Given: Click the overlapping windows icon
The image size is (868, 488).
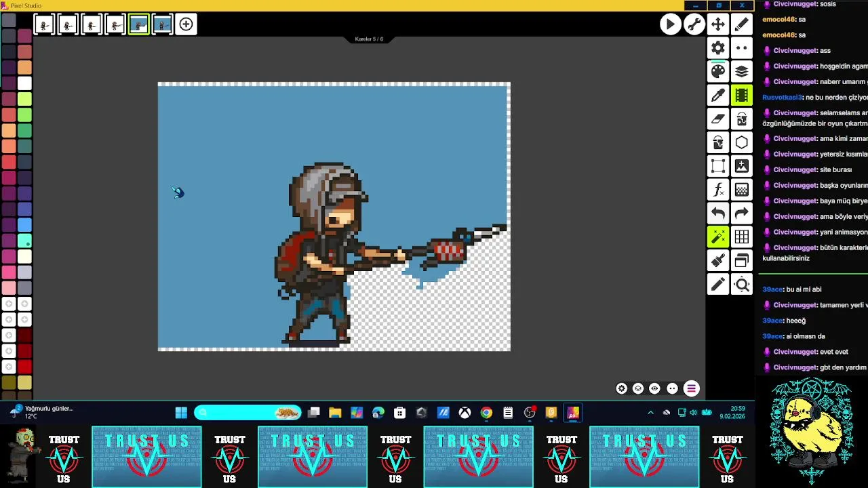Looking at the screenshot, I should (742, 260).
